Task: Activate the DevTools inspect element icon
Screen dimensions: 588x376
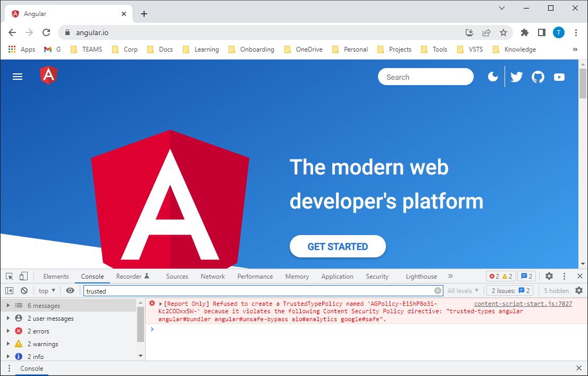Action: (x=10, y=276)
